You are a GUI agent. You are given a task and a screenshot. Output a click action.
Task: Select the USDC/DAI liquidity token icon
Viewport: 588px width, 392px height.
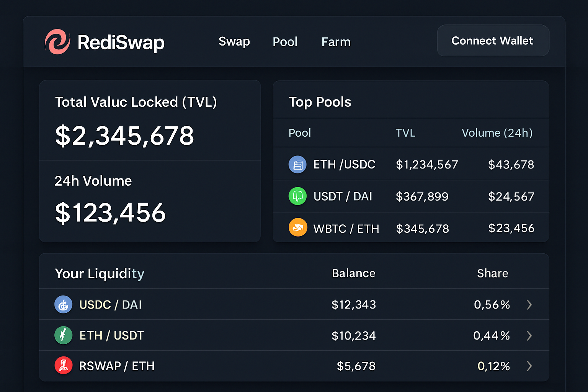tap(63, 304)
